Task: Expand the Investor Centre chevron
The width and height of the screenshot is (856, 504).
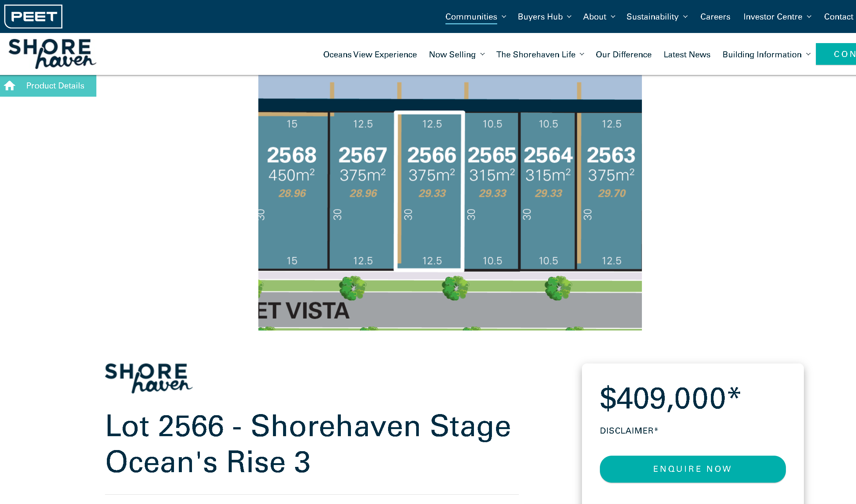Action: click(x=809, y=17)
